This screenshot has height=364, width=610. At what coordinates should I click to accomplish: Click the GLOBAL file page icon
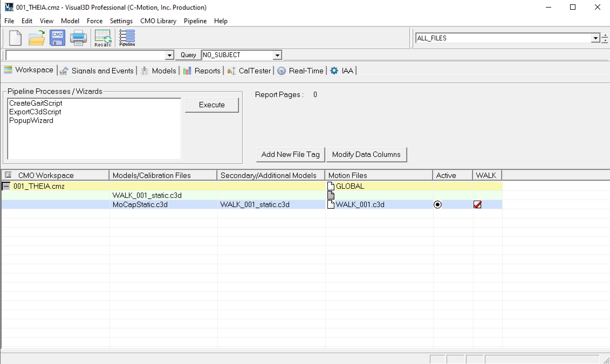pos(331,186)
